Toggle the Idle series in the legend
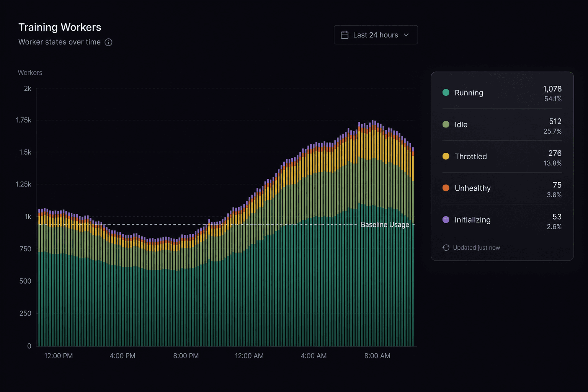The image size is (588, 392). click(x=502, y=125)
